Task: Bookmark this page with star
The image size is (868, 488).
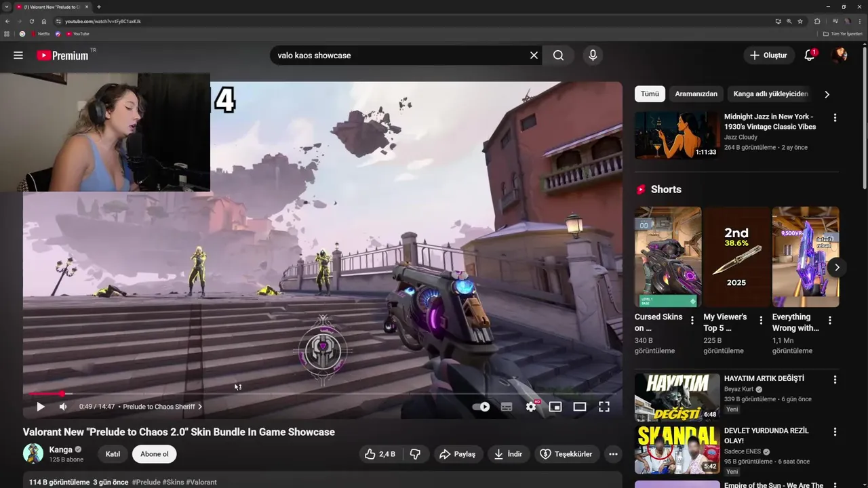Action: click(800, 21)
